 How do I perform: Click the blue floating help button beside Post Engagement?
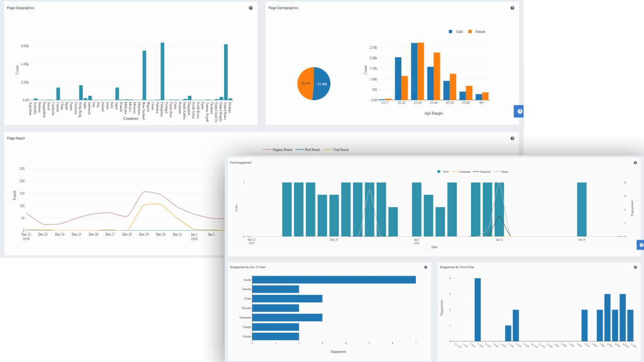(x=640, y=245)
